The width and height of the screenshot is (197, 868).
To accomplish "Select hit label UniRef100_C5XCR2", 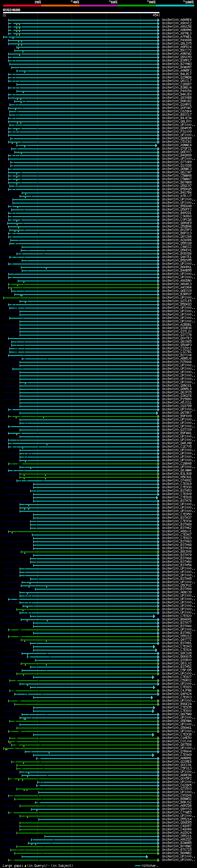I will coord(177,142).
